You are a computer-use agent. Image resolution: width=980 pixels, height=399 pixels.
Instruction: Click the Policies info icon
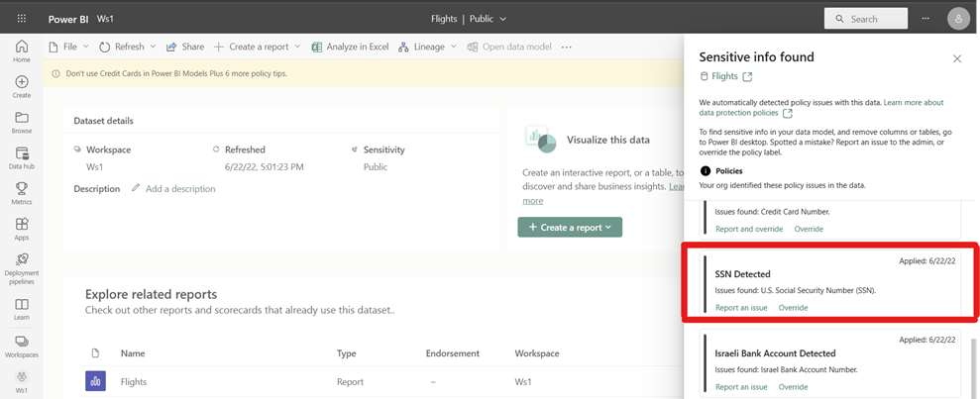[705, 170]
